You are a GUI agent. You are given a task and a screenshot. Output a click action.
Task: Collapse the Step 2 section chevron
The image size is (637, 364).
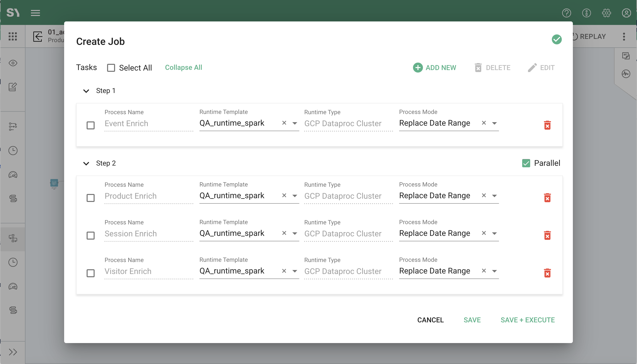pyautogui.click(x=86, y=163)
